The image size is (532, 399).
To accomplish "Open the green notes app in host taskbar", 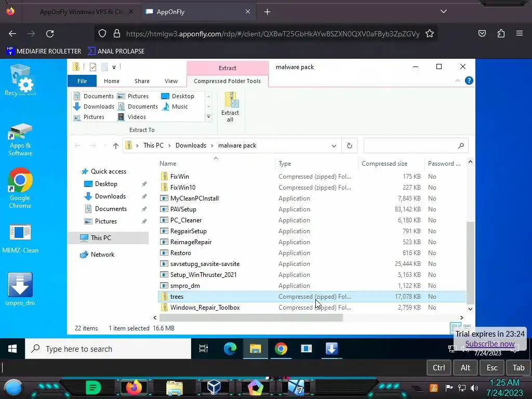I will click(x=94, y=388).
